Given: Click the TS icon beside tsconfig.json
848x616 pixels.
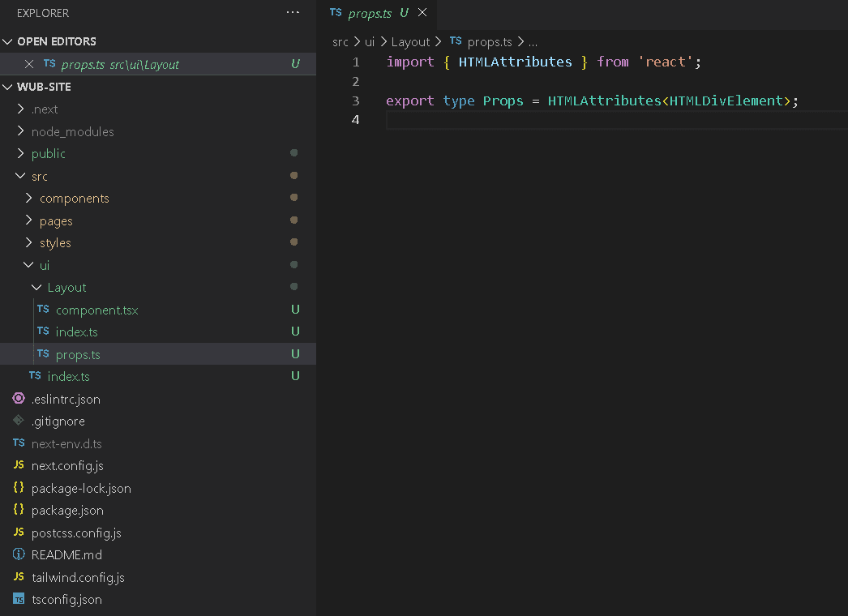Looking at the screenshot, I should point(19,600).
